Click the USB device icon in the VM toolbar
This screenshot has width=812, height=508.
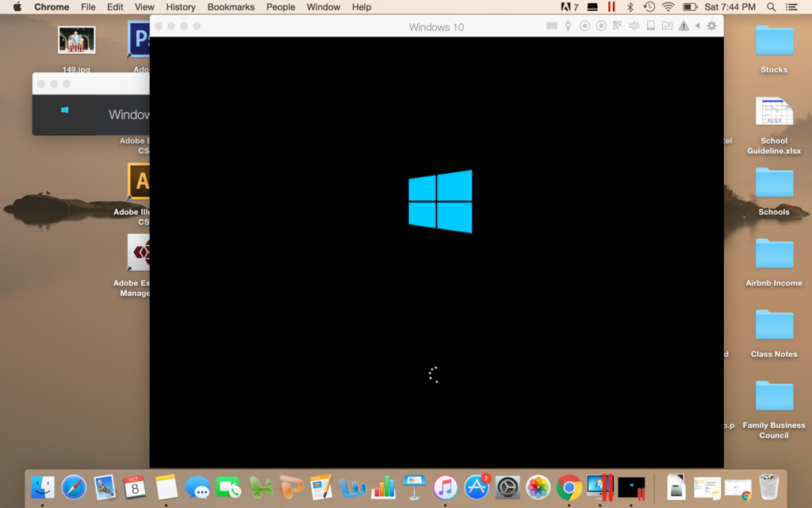click(568, 26)
